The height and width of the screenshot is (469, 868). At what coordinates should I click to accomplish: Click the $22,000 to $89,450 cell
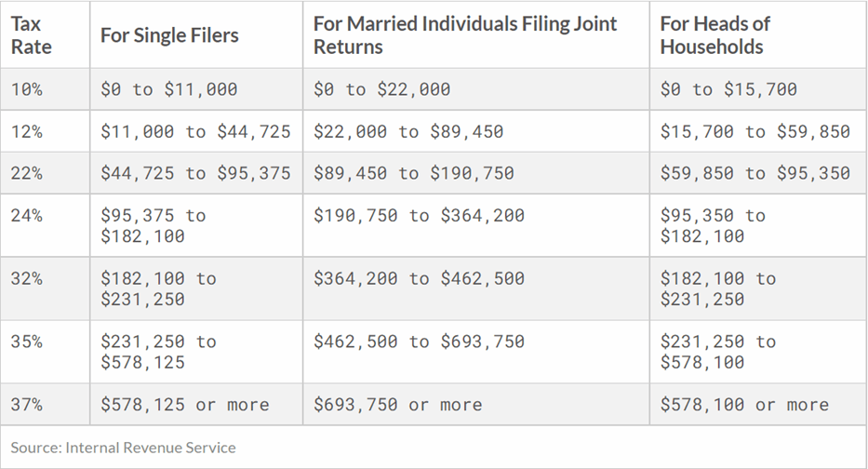pyautogui.click(x=407, y=131)
